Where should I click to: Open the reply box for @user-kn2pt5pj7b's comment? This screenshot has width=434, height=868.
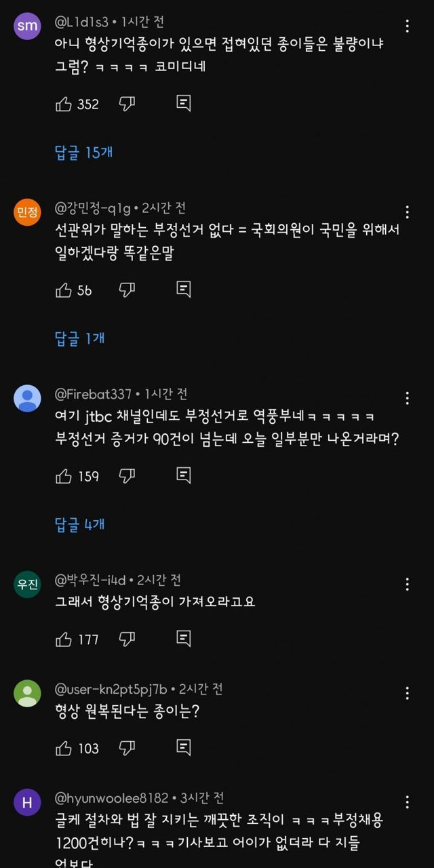tap(183, 748)
